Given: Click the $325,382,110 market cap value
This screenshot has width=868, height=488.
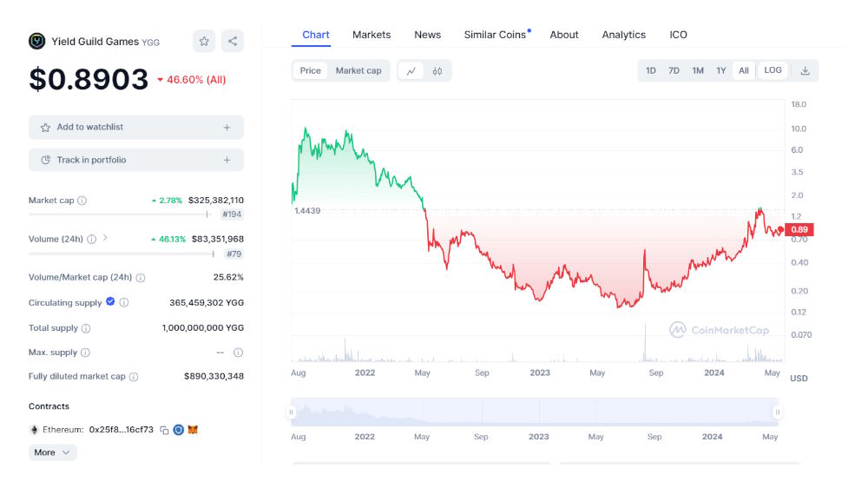Looking at the screenshot, I should click(x=216, y=201).
